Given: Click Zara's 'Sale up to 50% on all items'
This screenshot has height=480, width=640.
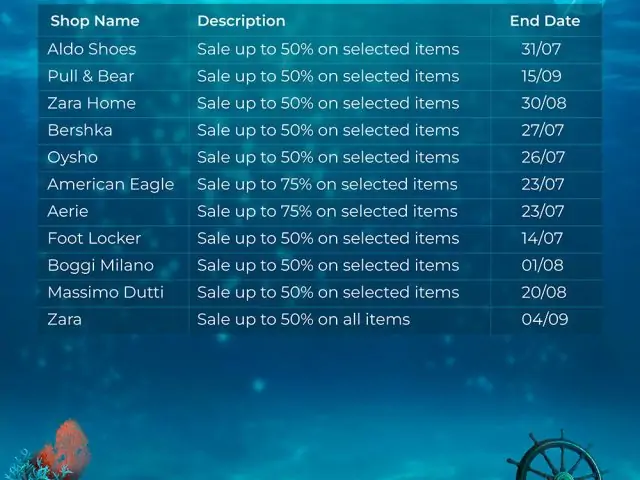Looking at the screenshot, I should [x=303, y=319].
